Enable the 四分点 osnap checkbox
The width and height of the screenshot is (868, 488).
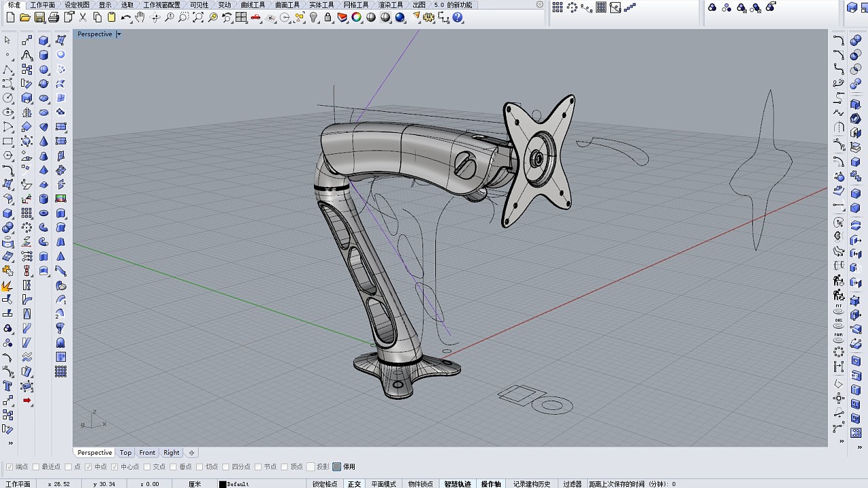coord(226,467)
